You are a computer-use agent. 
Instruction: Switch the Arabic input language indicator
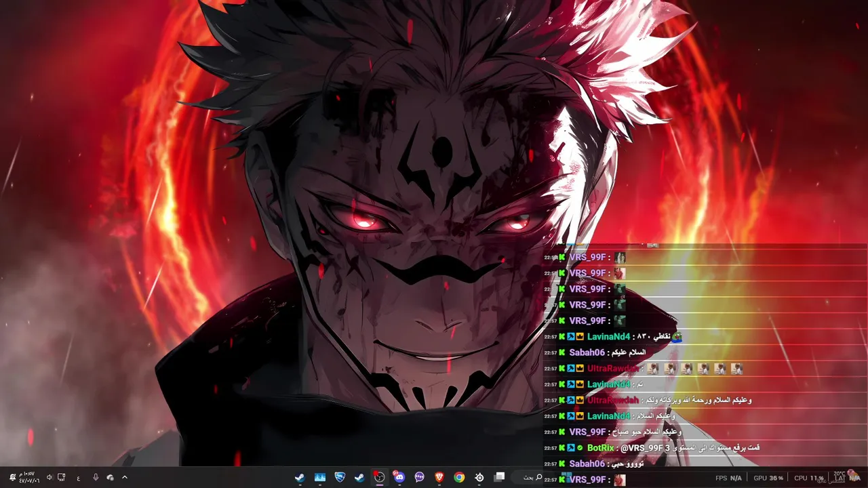point(79,477)
